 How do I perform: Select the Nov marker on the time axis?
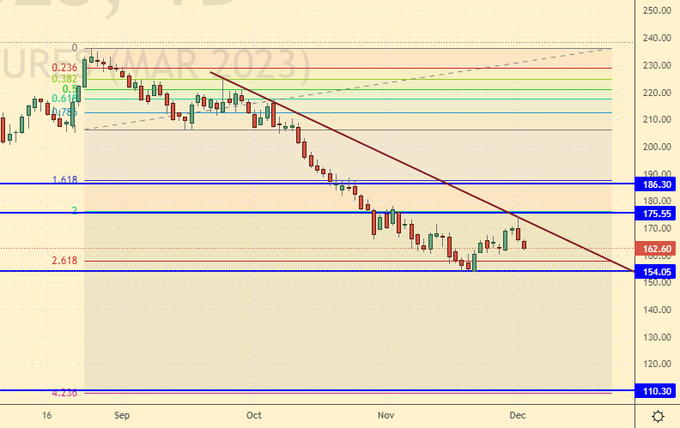[384, 413]
